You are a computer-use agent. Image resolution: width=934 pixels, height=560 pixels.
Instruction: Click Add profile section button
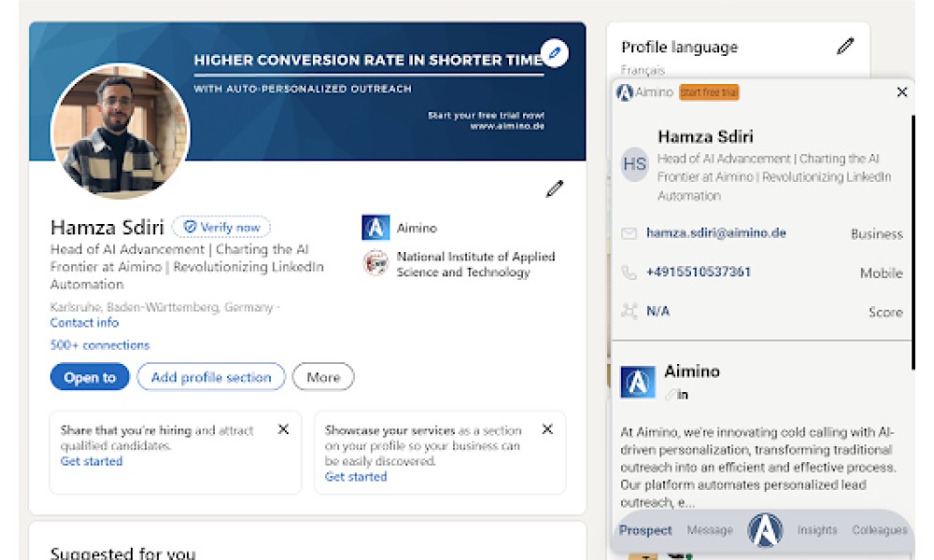tap(211, 377)
